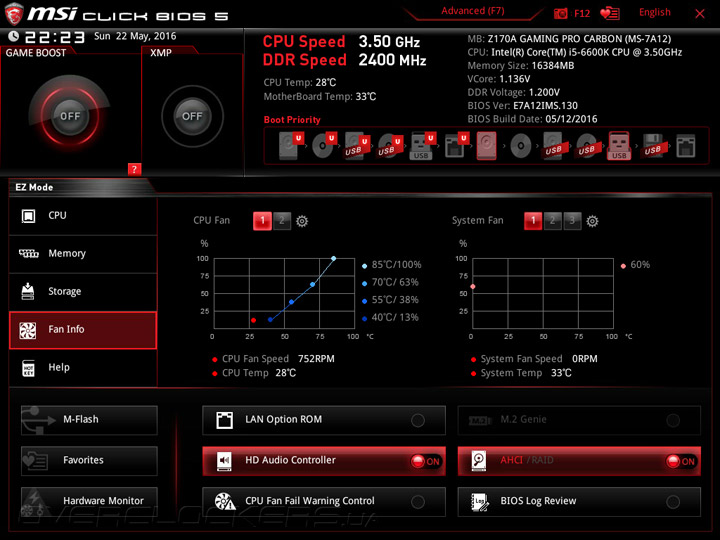Screen dimensions: 720x540
Task: Select the UEFI USB key boot icon
Action: click(423, 146)
